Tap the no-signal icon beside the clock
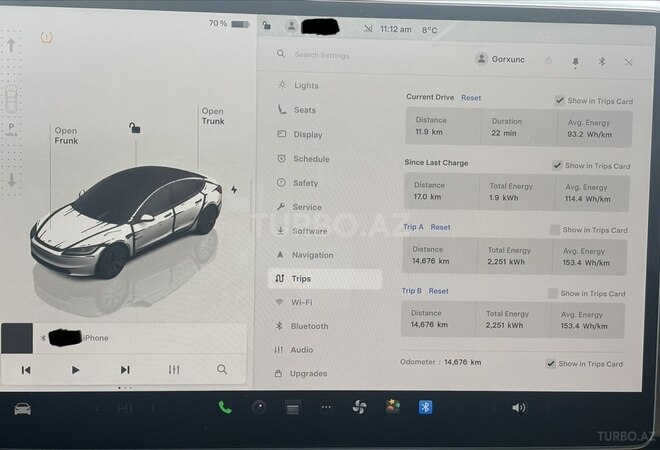Screen dimensions: 660x450 pyautogui.click(x=368, y=29)
